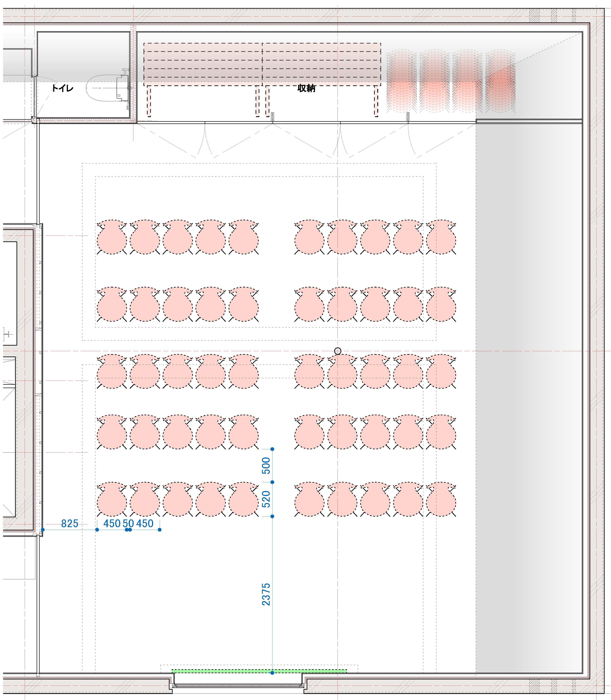Click blue dimension endpoint at green line
The height and width of the screenshot is (700, 611).
pos(272,673)
